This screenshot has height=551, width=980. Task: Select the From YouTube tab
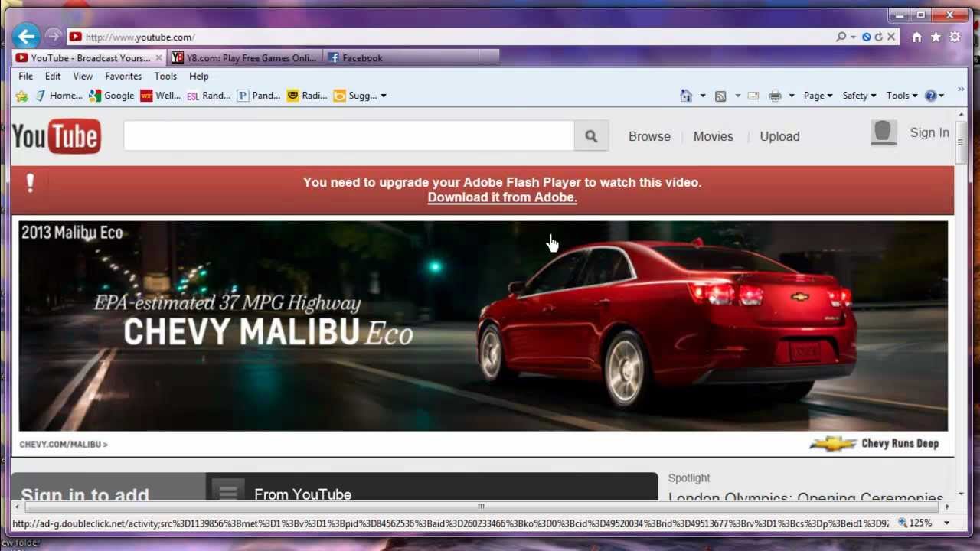coord(302,494)
